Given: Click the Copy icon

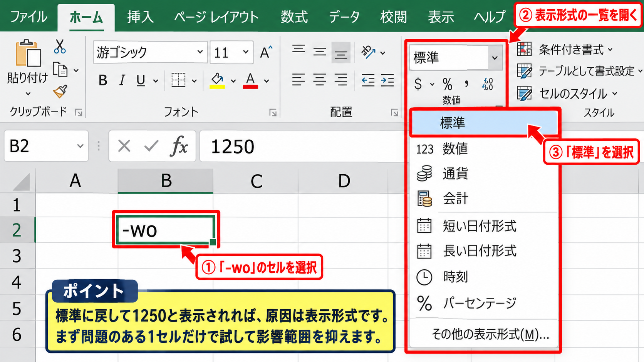Looking at the screenshot, I should [x=60, y=70].
